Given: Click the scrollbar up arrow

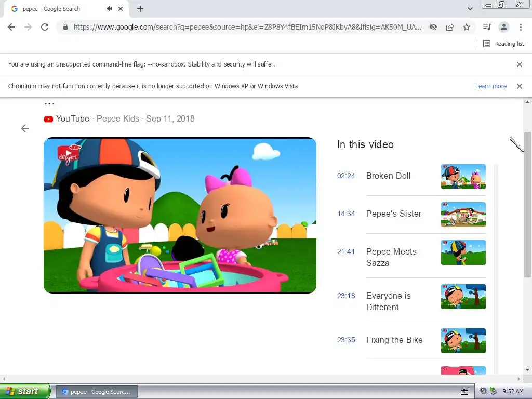Looking at the screenshot, I should [528, 102].
